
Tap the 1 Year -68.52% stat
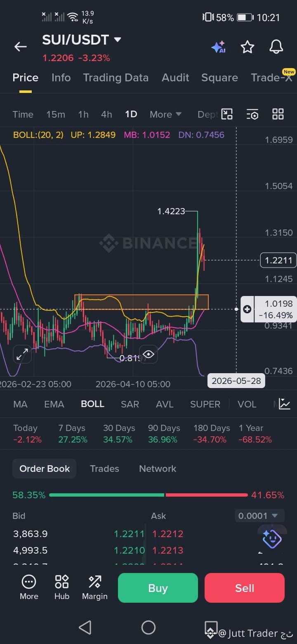pyautogui.click(x=255, y=434)
